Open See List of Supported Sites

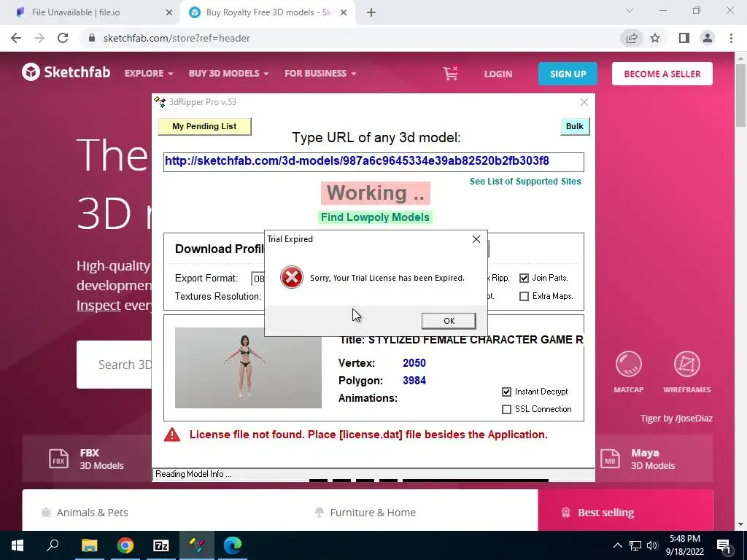(525, 182)
